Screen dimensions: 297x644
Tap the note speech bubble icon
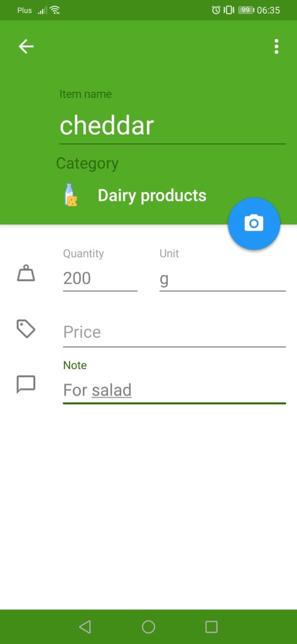tap(26, 384)
